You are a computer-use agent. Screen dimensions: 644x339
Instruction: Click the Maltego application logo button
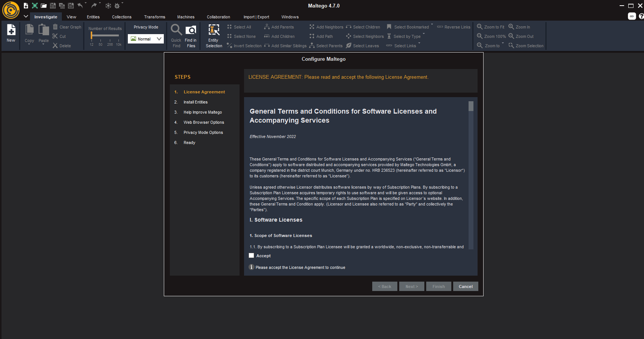pyautogui.click(x=10, y=10)
